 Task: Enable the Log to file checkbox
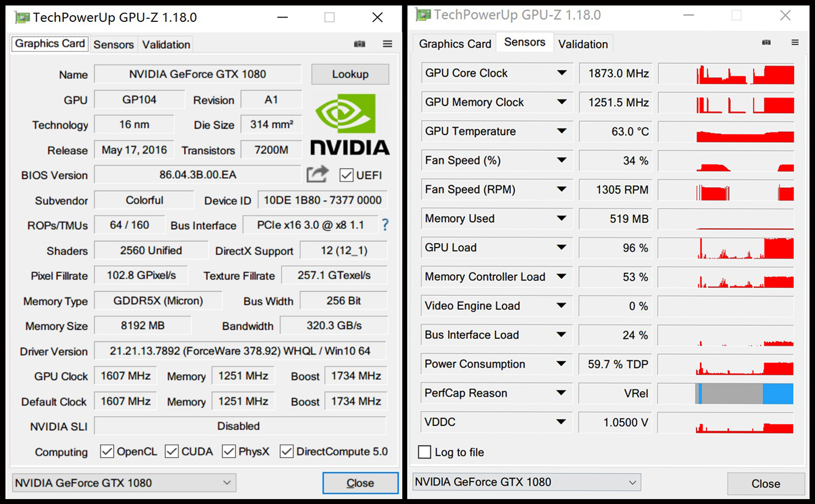[424, 452]
